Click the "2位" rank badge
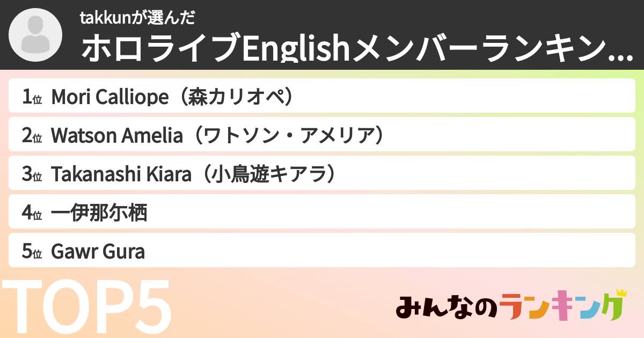 pos(32,136)
